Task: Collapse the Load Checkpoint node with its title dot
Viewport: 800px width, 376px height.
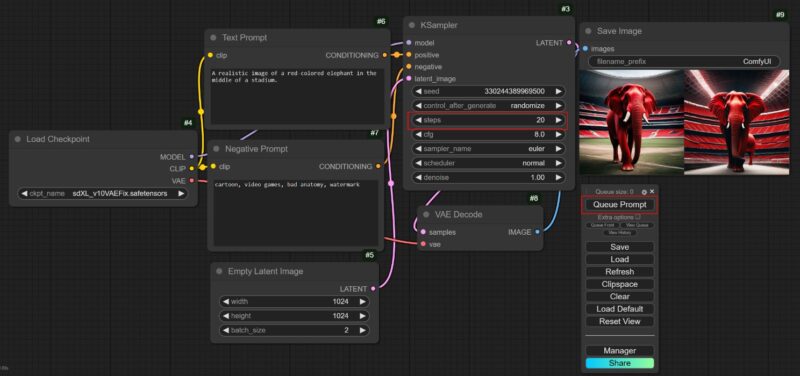Action: (18, 139)
